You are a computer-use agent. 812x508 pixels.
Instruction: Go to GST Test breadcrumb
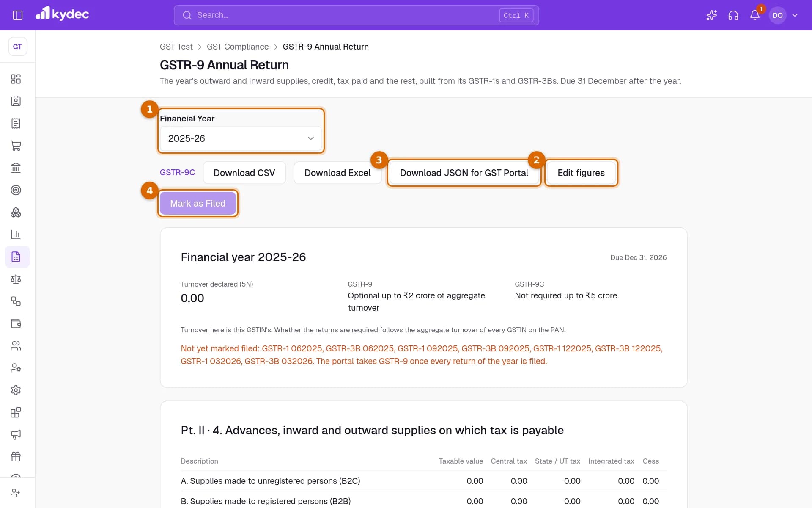click(176, 47)
